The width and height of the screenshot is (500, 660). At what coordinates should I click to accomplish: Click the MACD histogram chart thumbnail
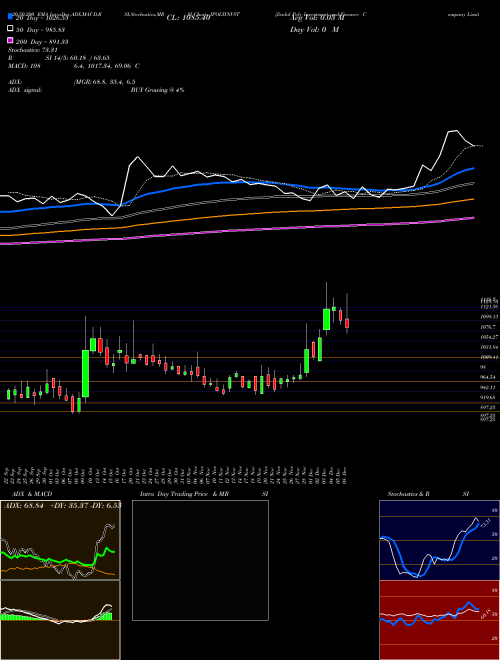tap(60, 620)
